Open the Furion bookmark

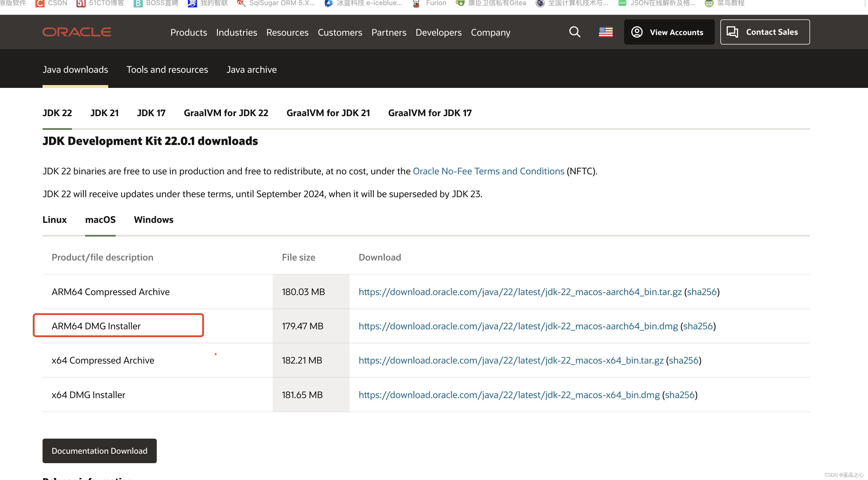coord(429,3)
